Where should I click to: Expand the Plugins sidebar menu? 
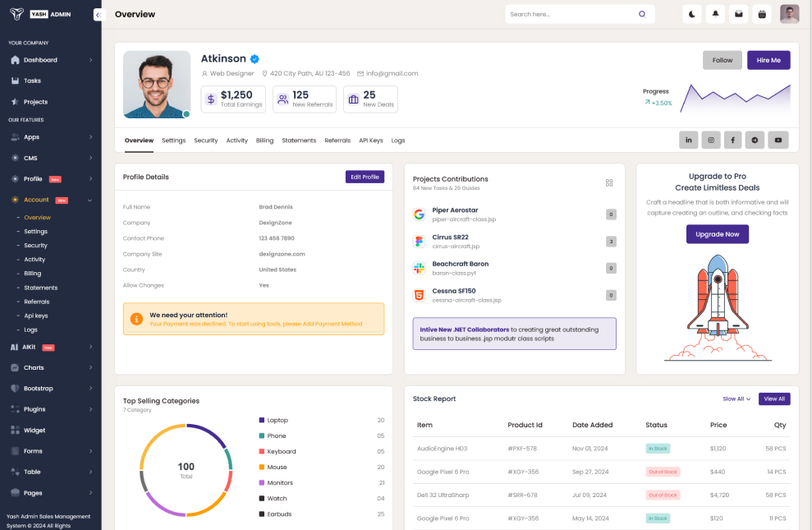click(51, 409)
